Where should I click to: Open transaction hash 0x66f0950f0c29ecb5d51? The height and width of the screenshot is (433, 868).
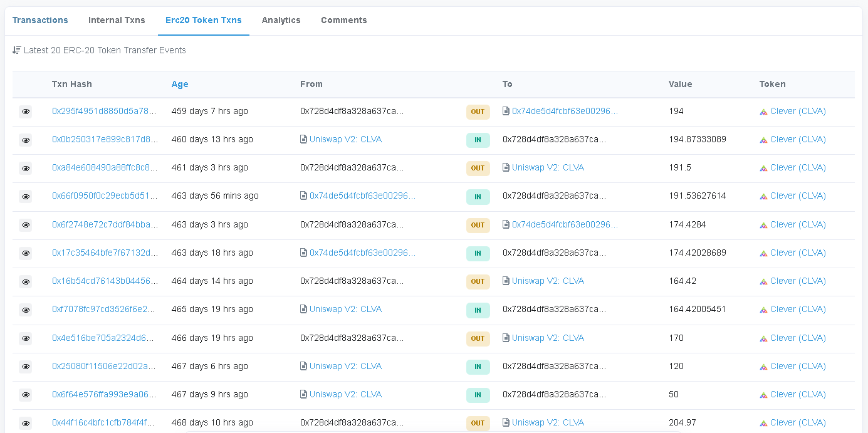click(x=105, y=196)
